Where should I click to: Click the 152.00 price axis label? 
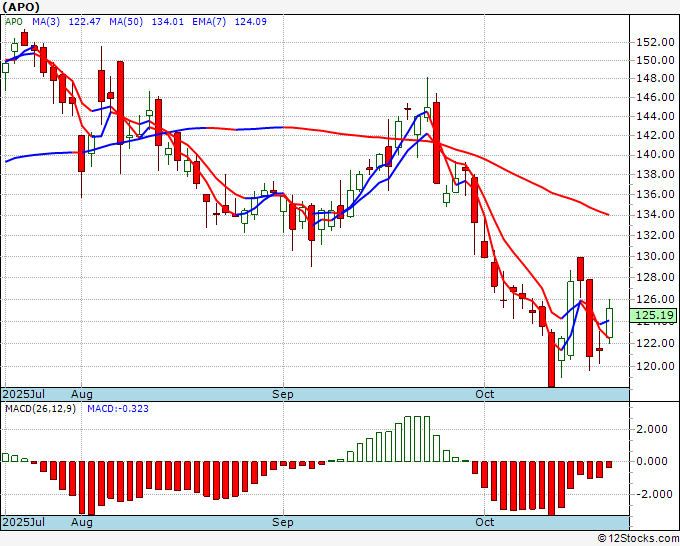tap(655, 42)
